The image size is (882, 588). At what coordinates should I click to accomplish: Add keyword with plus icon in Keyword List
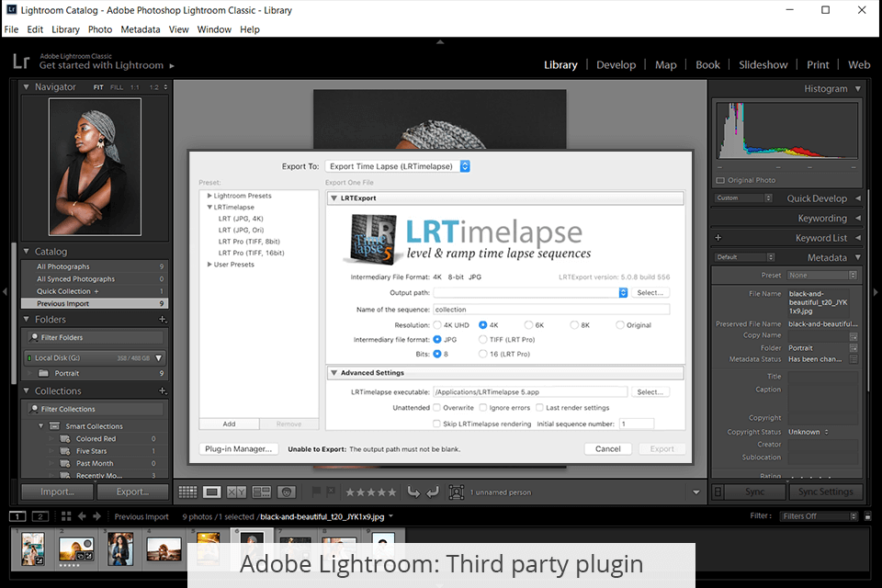(718, 237)
